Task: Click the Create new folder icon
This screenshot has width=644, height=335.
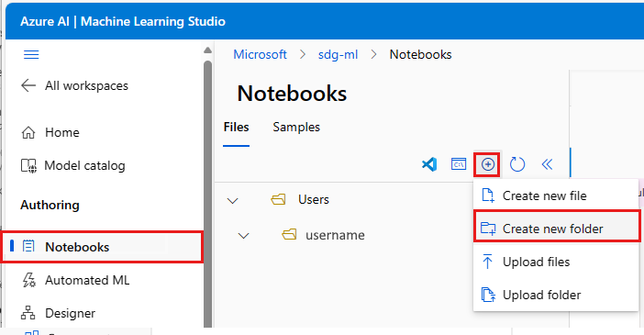Action: (x=488, y=229)
